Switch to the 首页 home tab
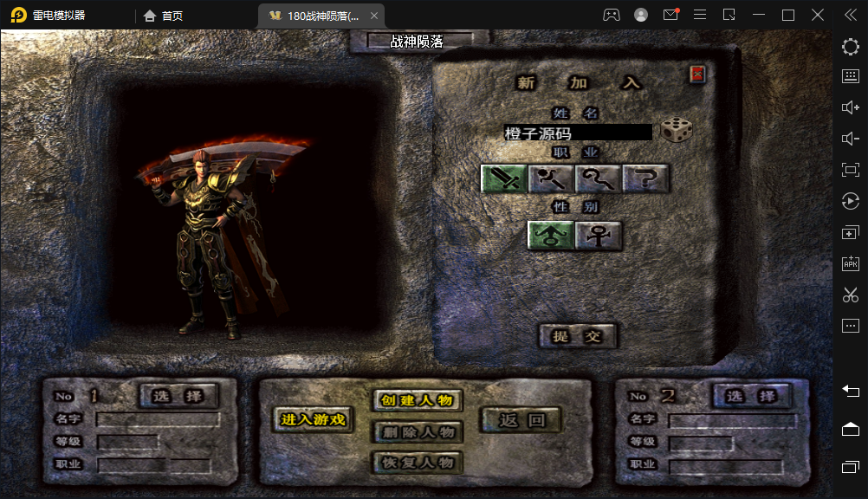 (164, 16)
